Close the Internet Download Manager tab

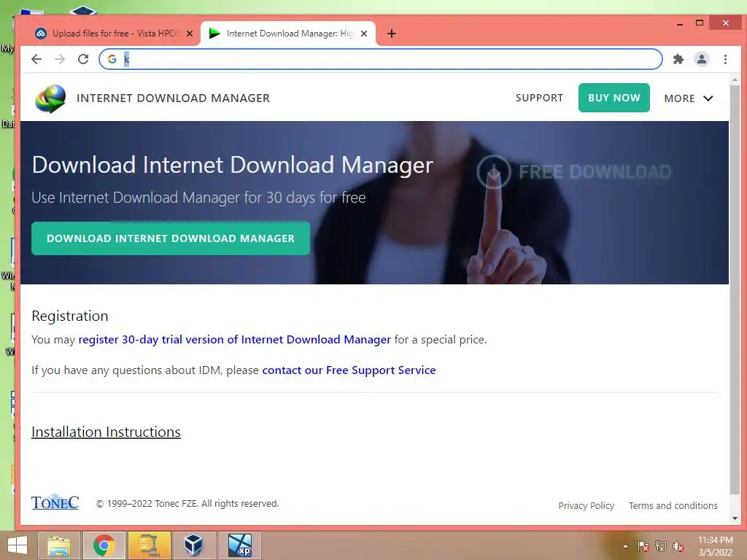[364, 34]
